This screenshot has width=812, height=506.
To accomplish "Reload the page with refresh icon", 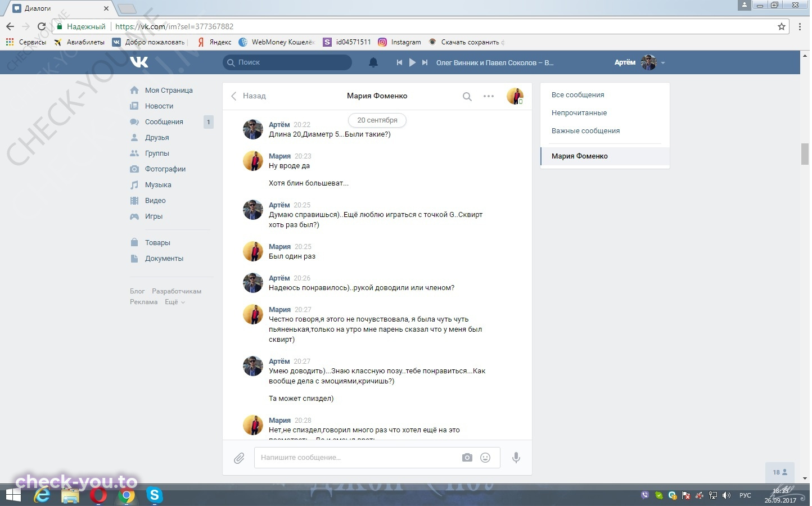I will click(42, 26).
